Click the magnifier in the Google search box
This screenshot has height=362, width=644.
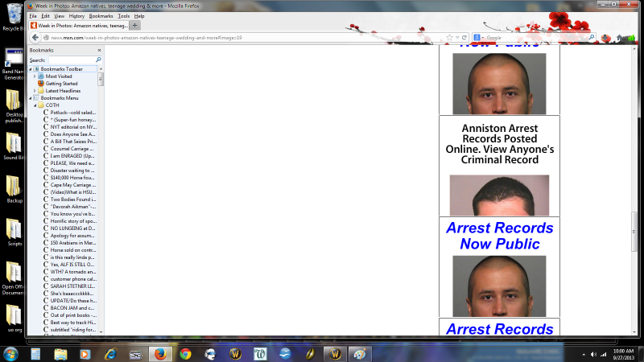592,37
